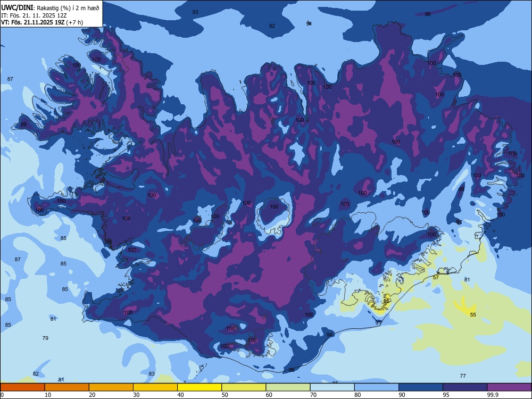Click the 0–10% dark orange legend swatch

coord(22,387)
